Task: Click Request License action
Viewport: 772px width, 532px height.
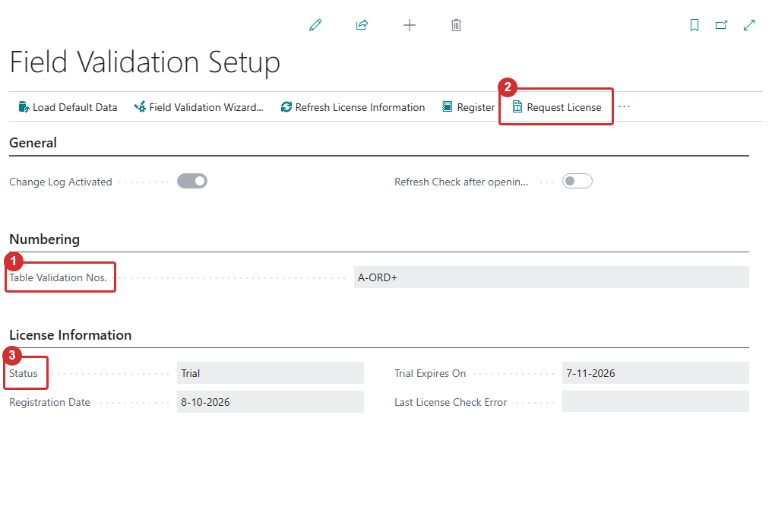Action: (x=557, y=107)
